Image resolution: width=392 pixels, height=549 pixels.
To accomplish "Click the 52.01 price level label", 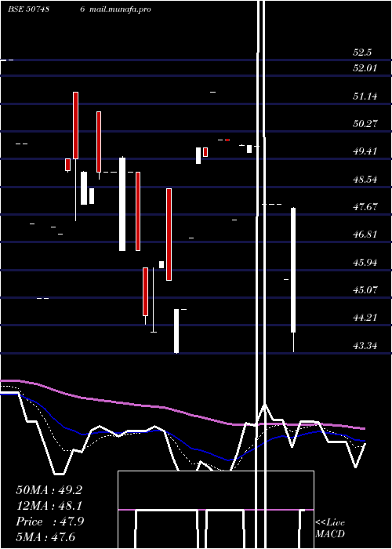I will tap(365, 68).
